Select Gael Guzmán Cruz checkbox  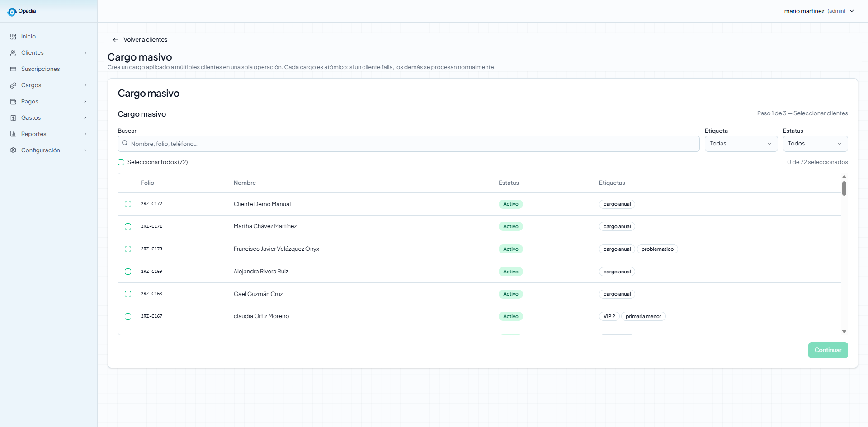(x=128, y=294)
